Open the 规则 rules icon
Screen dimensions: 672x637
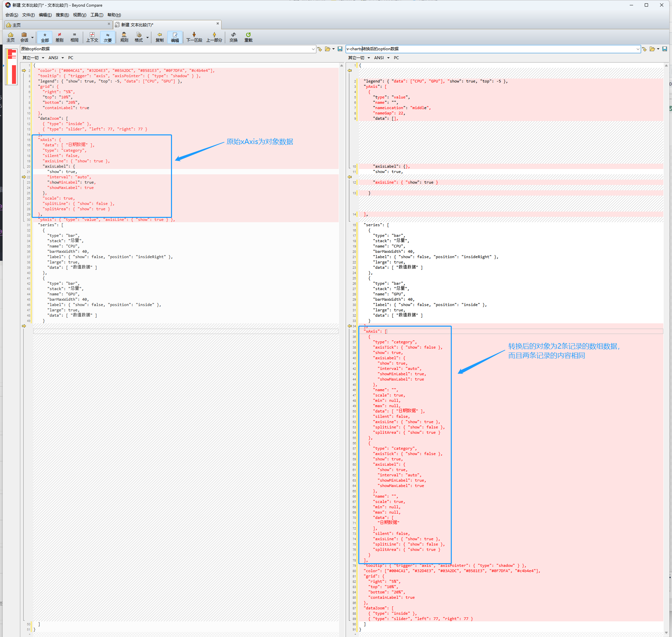(x=124, y=37)
